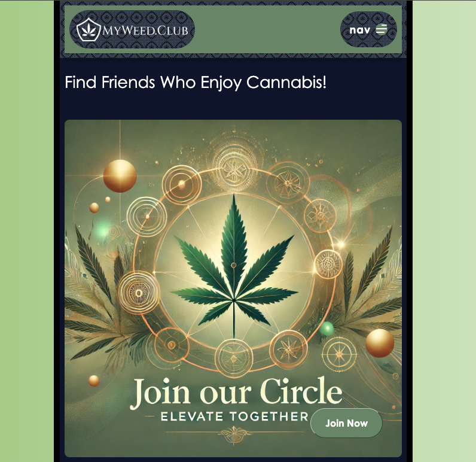Go to home via MyWeed.Club wordmark
476x462 pixels.
click(x=145, y=31)
